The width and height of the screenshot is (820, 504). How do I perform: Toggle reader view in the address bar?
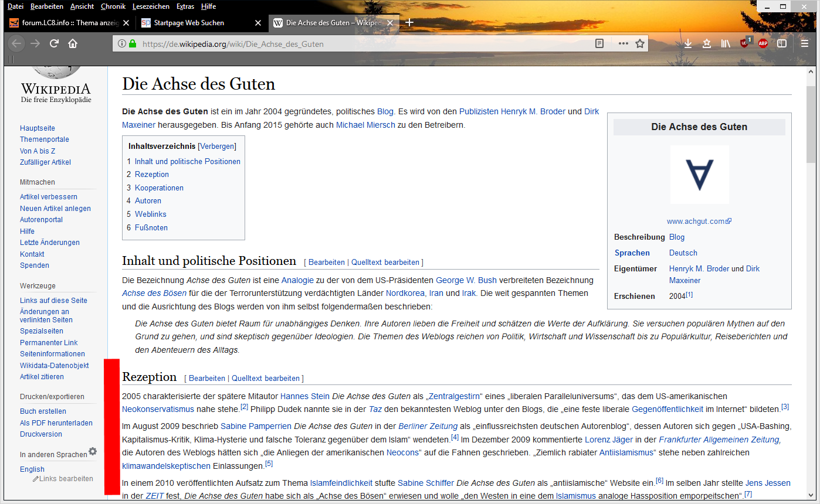599,43
